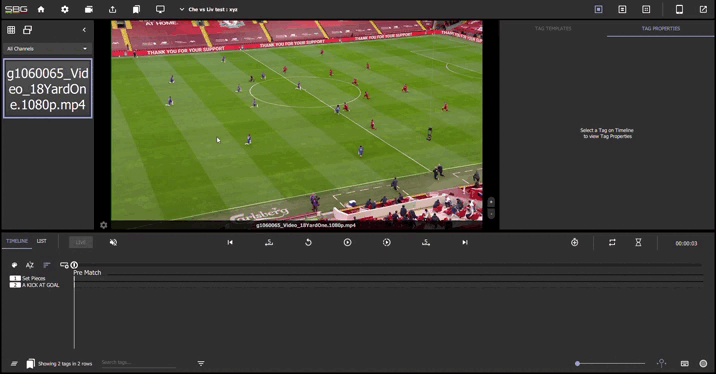Open the Timeline tab
Image resolution: width=716 pixels, height=374 pixels.
(x=17, y=241)
